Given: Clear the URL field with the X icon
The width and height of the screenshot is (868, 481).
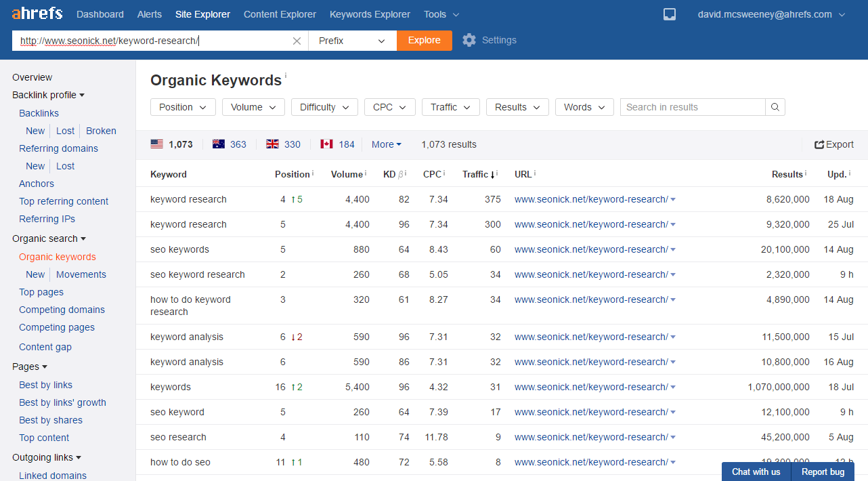Looking at the screenshot, I should [297, 41].
